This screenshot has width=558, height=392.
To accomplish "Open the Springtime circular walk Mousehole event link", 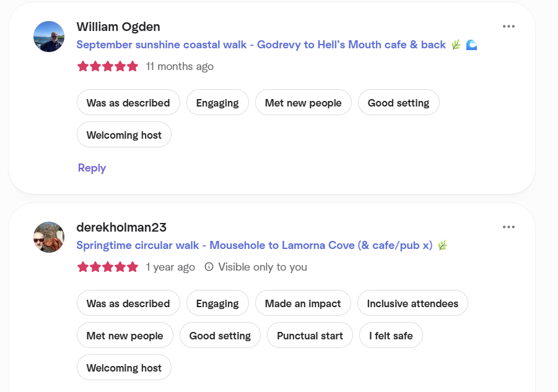I will click(x=255, y=245).
